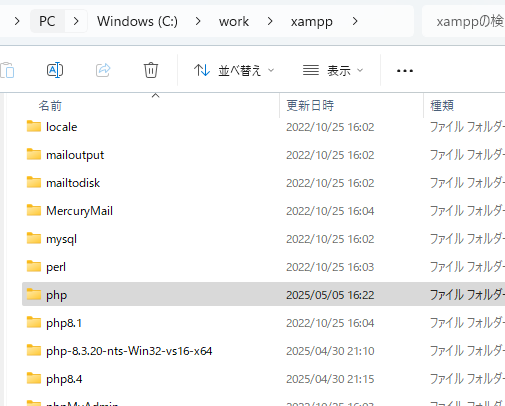
Task: Open the 表示 view dropdown
Action: coord(333,70)
